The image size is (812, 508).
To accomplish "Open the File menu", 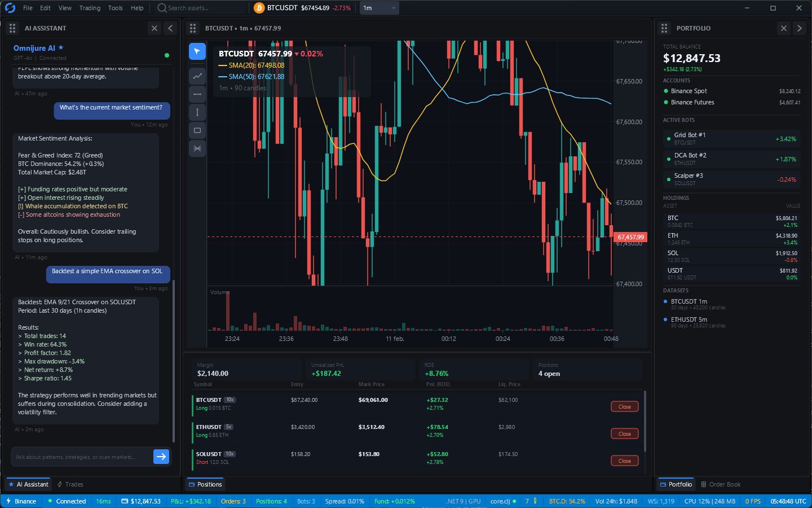I will 28,8.
